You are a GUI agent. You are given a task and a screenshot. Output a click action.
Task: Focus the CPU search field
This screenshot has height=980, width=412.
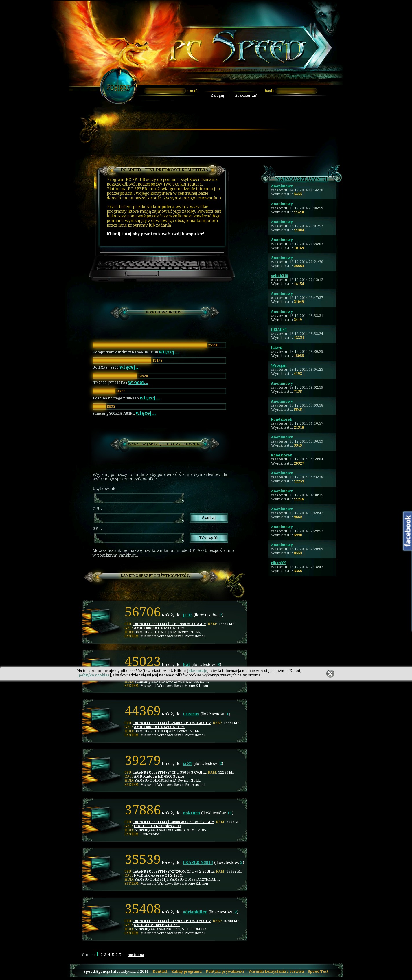[139, 518]
